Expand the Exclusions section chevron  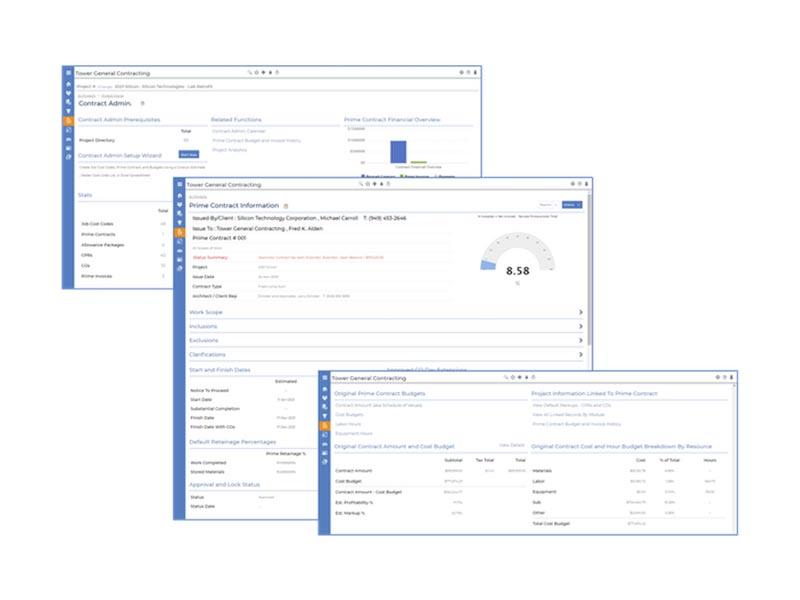(x=581, y=340)
